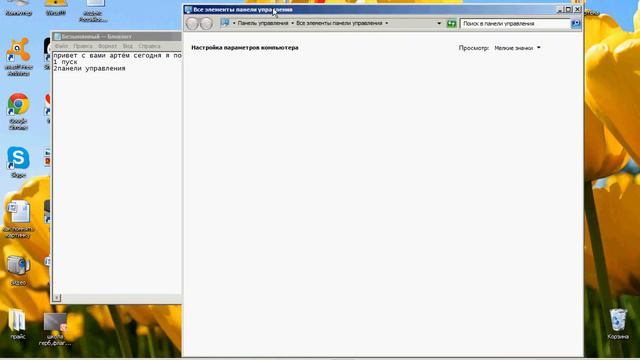
Task: Click the Control Panel icon in address bar
Action: pyautogui.click(x=225, y=23)
